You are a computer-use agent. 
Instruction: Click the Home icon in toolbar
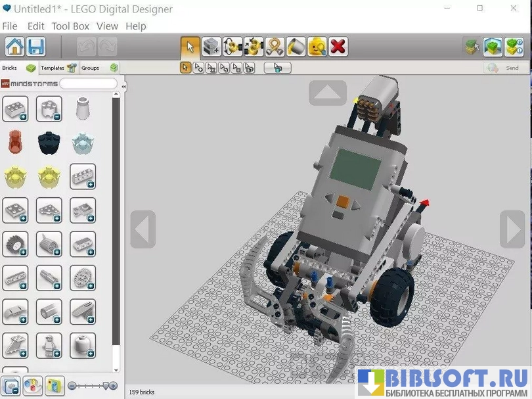[14, 47]
